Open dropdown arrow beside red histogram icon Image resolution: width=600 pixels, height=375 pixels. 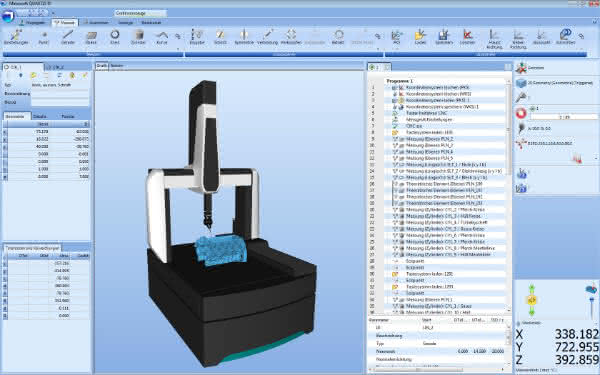coord(596,158)
